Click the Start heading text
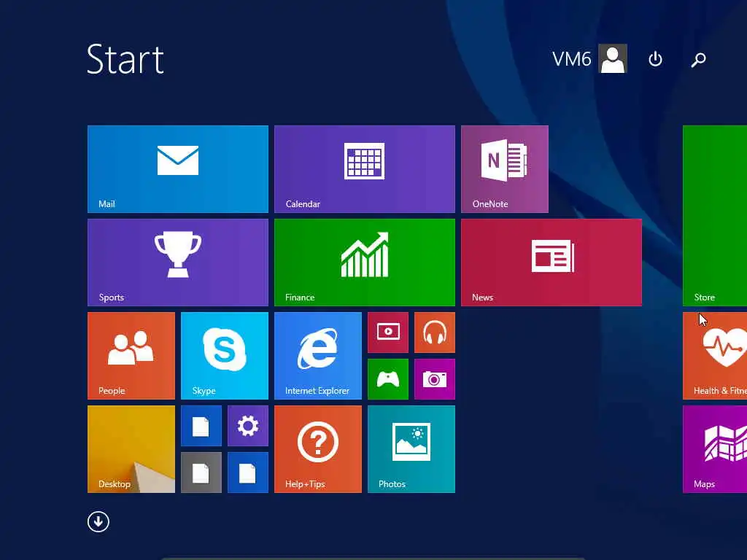The height and width of the screenshot is (560, 747). pyautogui.click(x=125, y=59)
